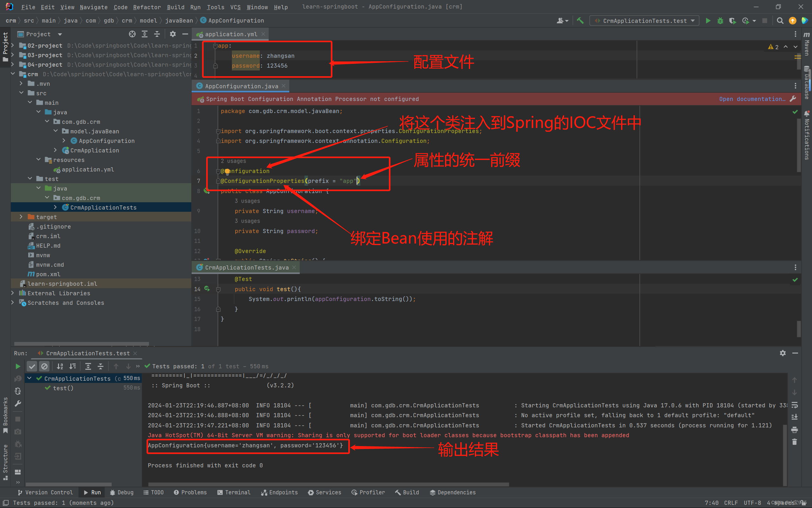Click wrench icon in annotation processor banner
The height and width of the screenshot is (508, 812).
click(793, 99)
